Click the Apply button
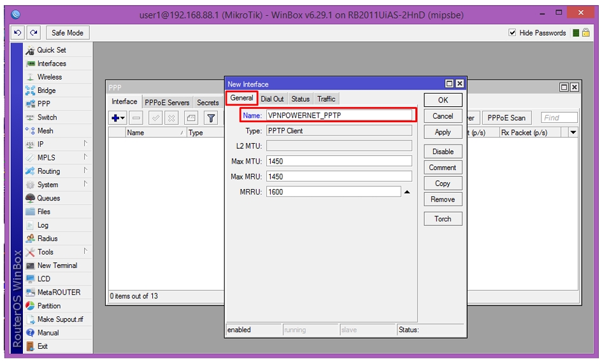 click(443, 132)
